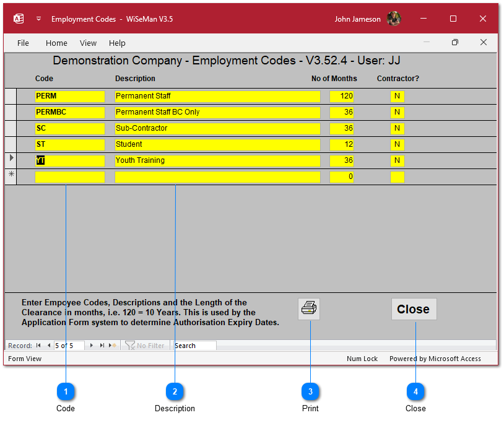The image size is (504, 423).
Task: Click John Jameson's profile picture
Action: (x=394, y=19)
